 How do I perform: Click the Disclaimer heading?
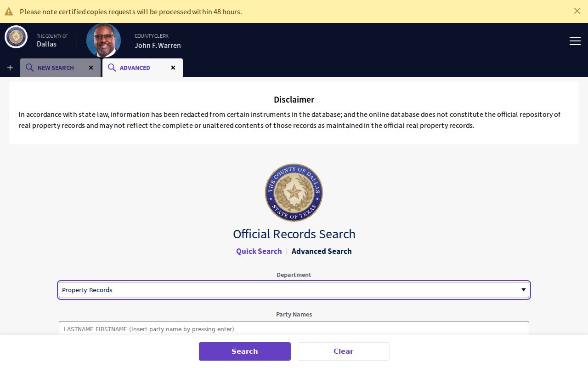(x=294, y=99)
